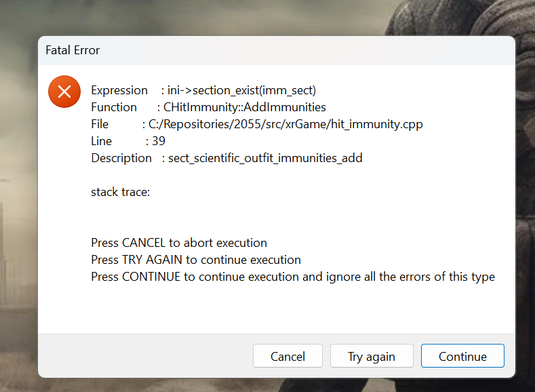Click the "Function" field label

pyautogui.click(x=114, y=107)
